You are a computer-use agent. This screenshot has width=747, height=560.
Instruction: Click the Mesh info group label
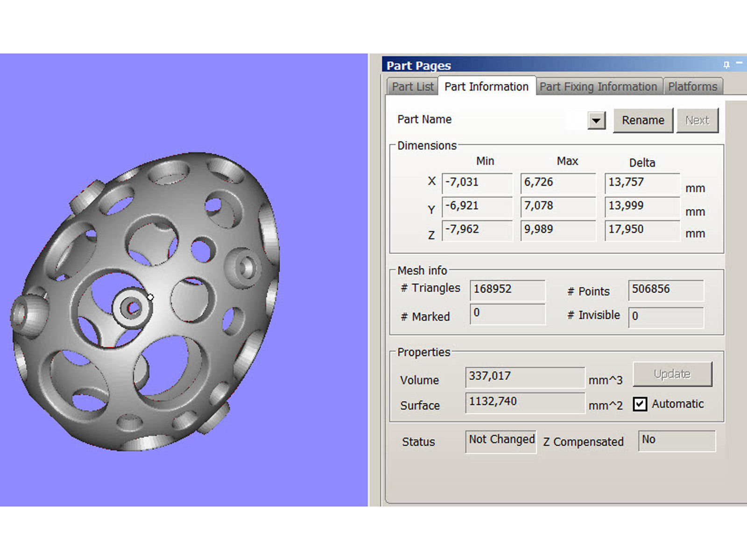(422, 271)
